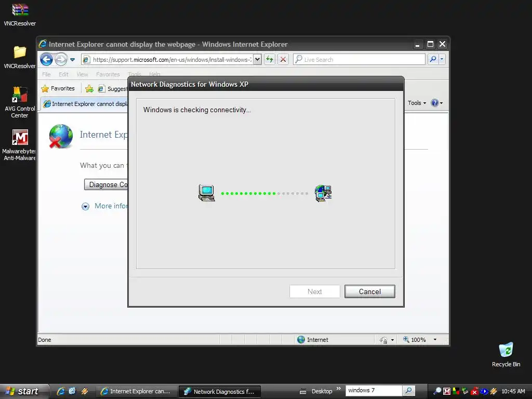Stop loading with the red X icon
This screenshot has height=399, width=532.
(x=283, y=60)
